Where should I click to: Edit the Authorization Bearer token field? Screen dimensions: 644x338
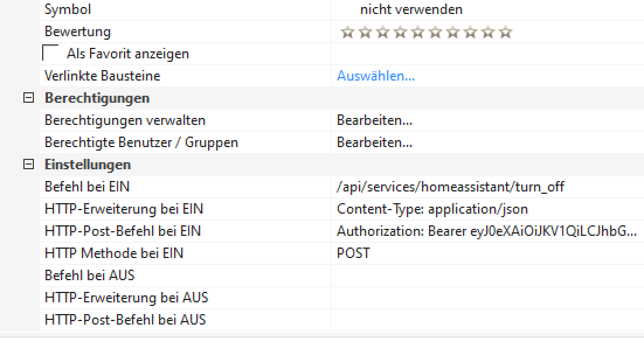(x=486, y=231)
